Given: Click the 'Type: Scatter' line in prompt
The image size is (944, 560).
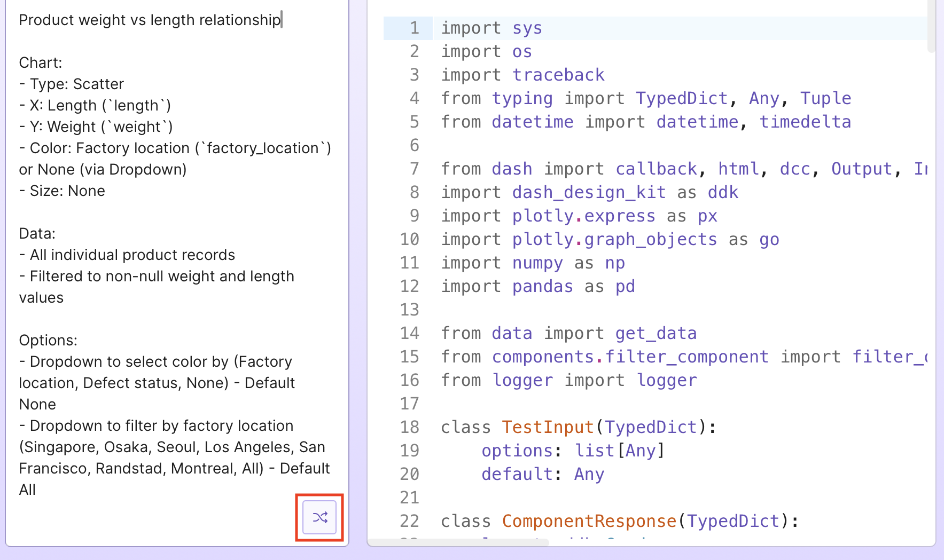Looking at the screenshot, I should click(76, 84).
